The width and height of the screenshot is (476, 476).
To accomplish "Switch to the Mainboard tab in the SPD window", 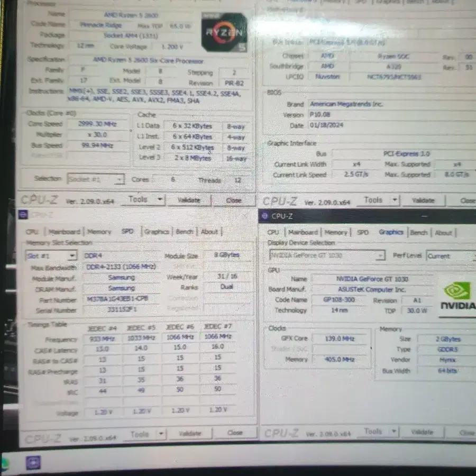I will (65, 232).
